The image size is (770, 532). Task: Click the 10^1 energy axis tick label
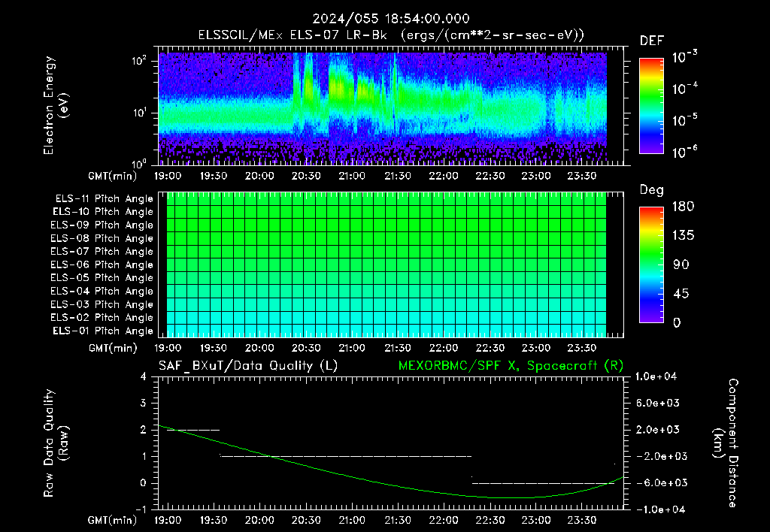[139, 113]
